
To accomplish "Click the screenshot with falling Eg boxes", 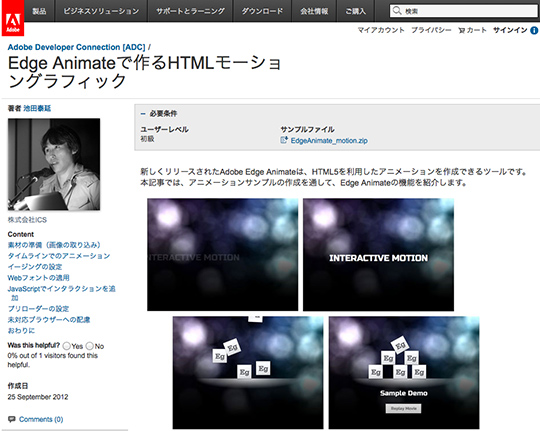I will click(248, 373).
